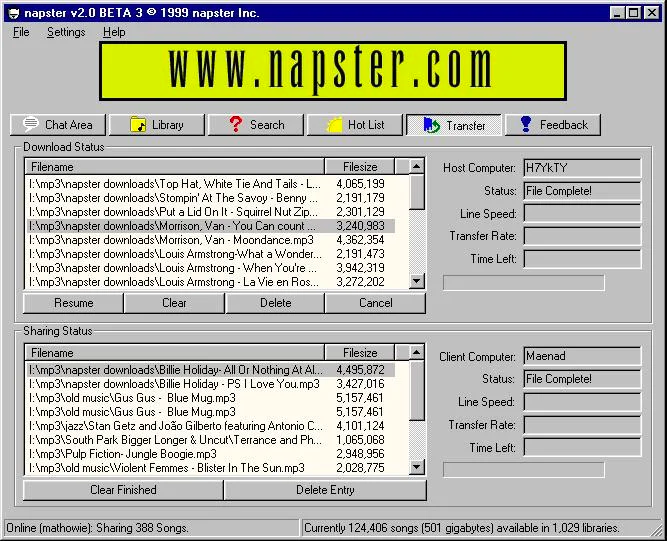The height and width of the screenshot is (541, 667).
Task: Select Put a Lid On It download row
Action: [211, 212]
